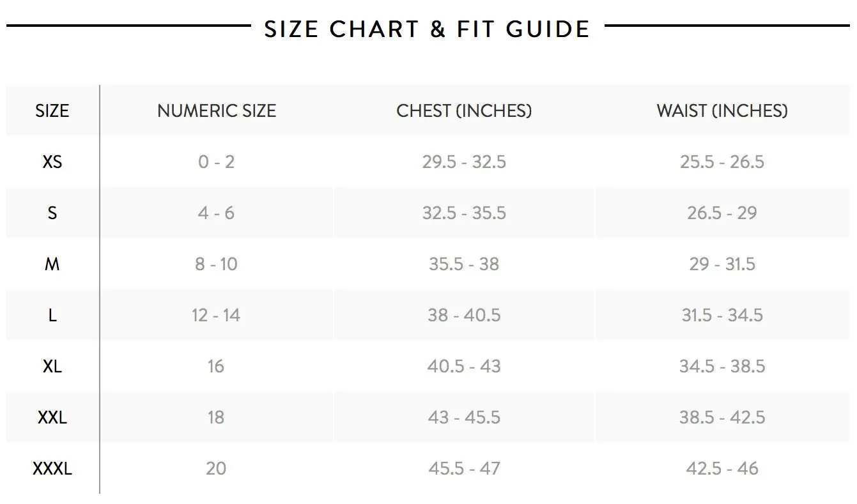Select the M size row label
This screenshot has height=504, width=857.
coord(52,264)
